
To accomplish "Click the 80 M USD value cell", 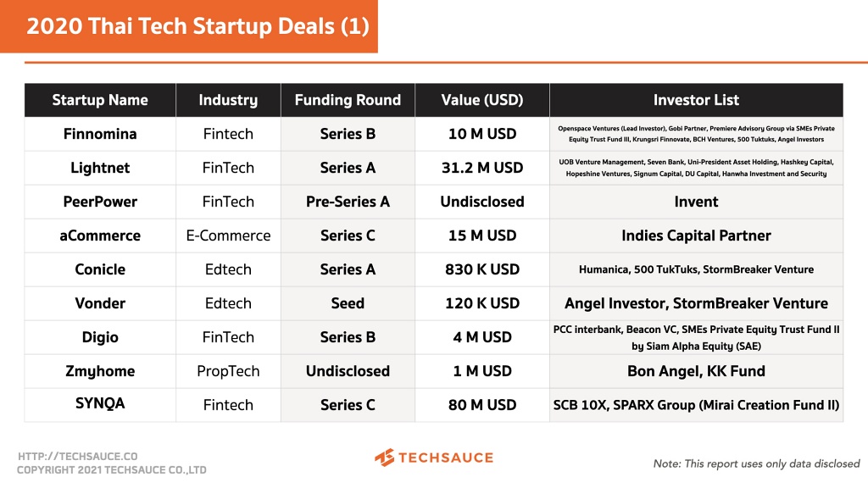I will pyautogui.click(x=482, y=405).
